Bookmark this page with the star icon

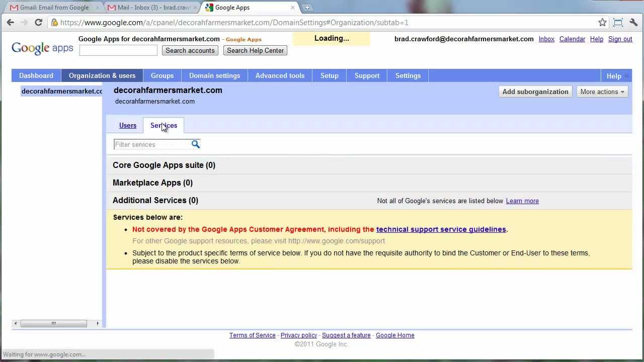pos(602,22)
